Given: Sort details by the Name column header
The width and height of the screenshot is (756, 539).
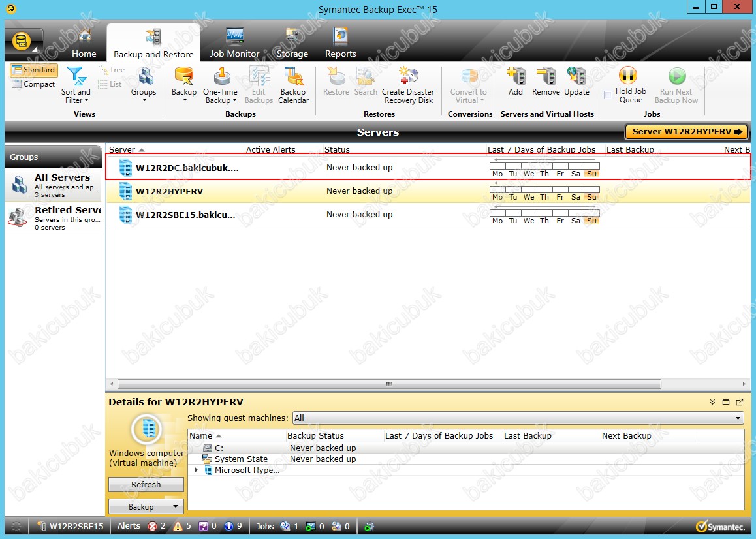Looking at the screenshot, I should click(236, 436).
